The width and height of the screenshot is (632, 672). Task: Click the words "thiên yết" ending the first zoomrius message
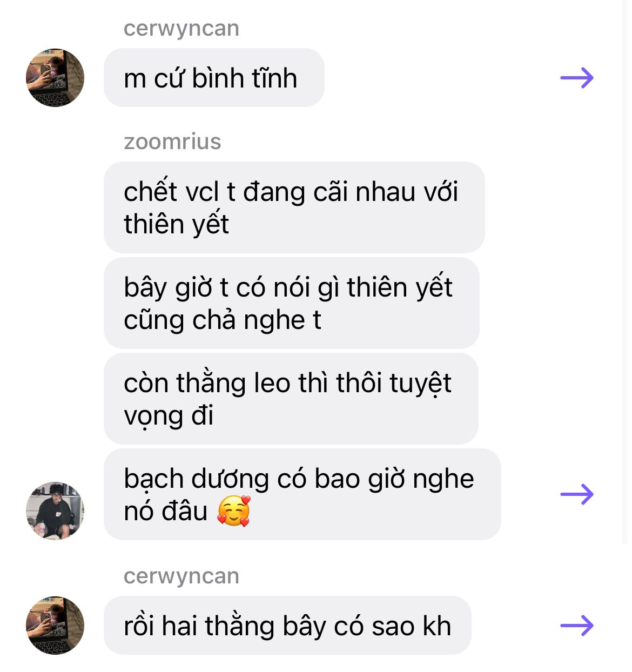pyautogui.click(x=176, y=224)
